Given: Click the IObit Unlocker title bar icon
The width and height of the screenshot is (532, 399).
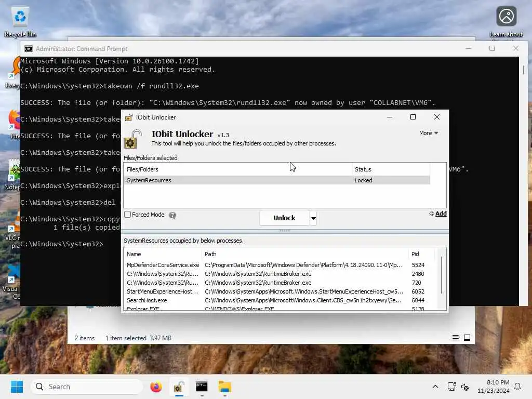Looking at the screenshot, I should (x=129, y=117).
